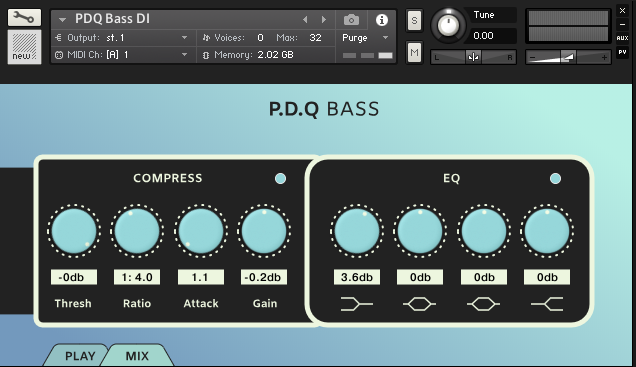
Task: Increase volume with the plus button
Action: (x=604, y=58)
